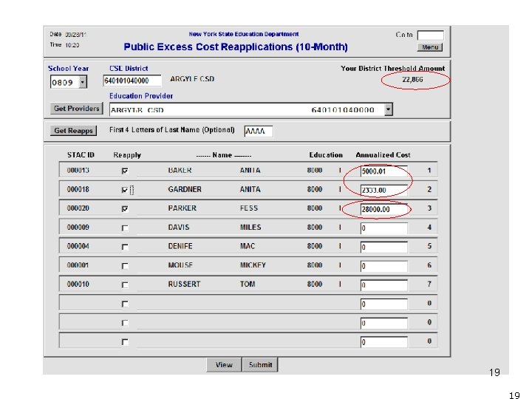The image size is (532, 399).
Task: Click Get Reapps button
Action: pyautogui.click(x=73, y=131)
